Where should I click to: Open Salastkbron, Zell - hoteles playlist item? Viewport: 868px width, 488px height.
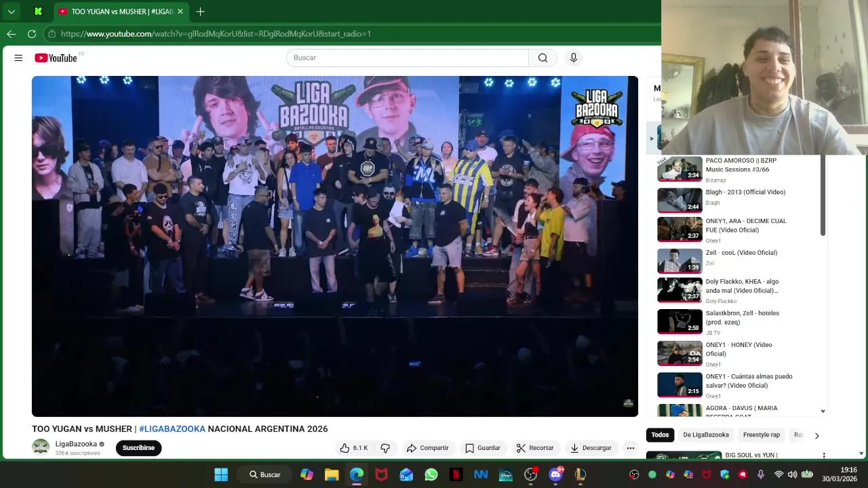[x=743, y=318]
